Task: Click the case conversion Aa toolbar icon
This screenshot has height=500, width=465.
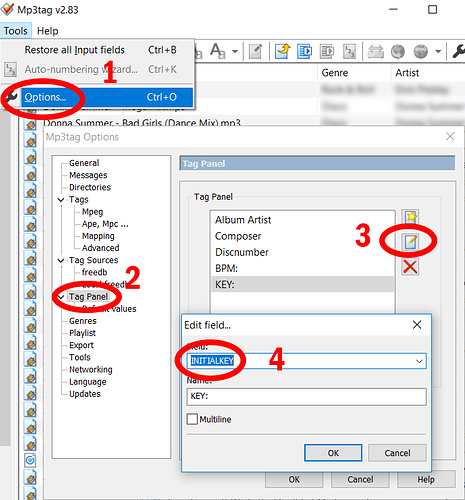Action: [218, 51]
